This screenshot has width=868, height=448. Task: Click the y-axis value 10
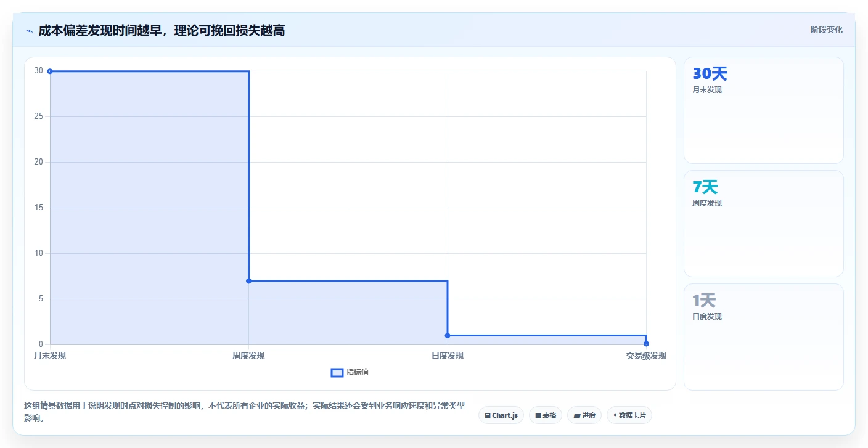coord(39,253)
